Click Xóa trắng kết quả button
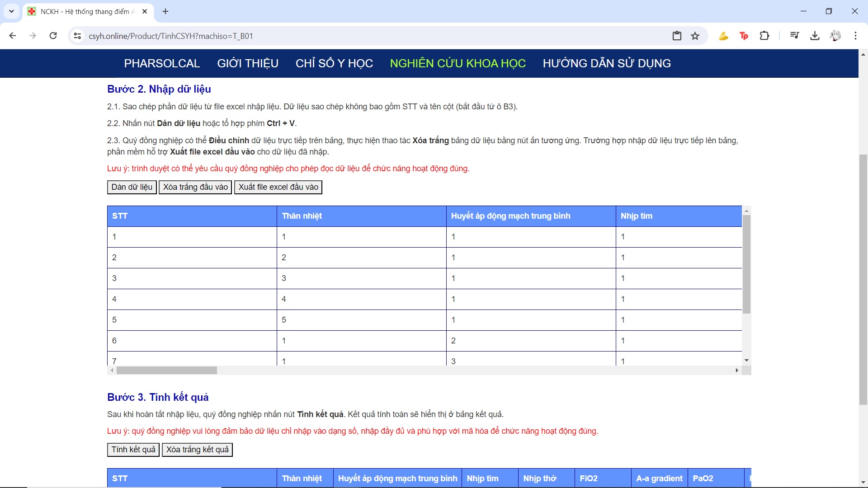This screenshot has width=868, height=488. point(197,450)
